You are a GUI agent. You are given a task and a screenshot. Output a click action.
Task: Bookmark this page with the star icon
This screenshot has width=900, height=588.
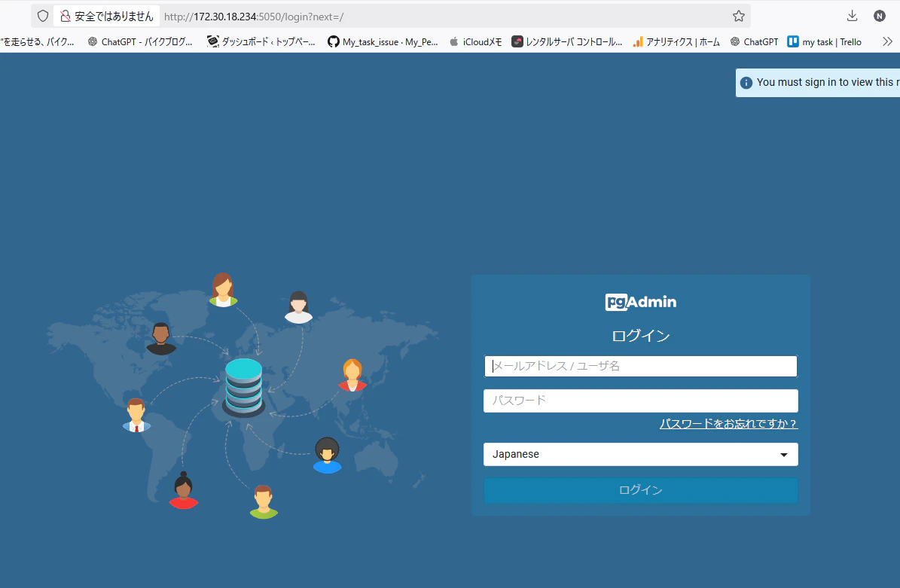[739, 16]
